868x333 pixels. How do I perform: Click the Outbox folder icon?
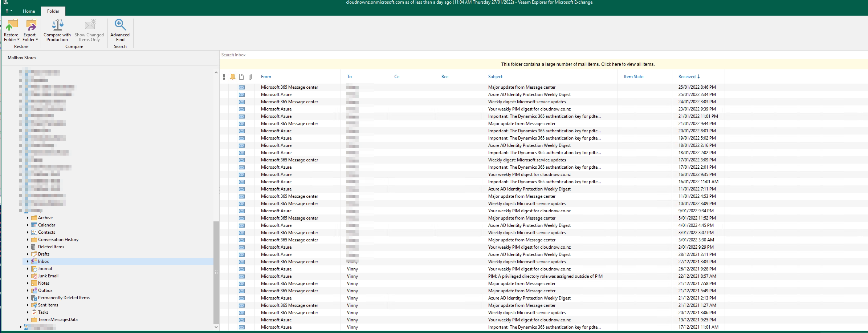pos(34,290)
